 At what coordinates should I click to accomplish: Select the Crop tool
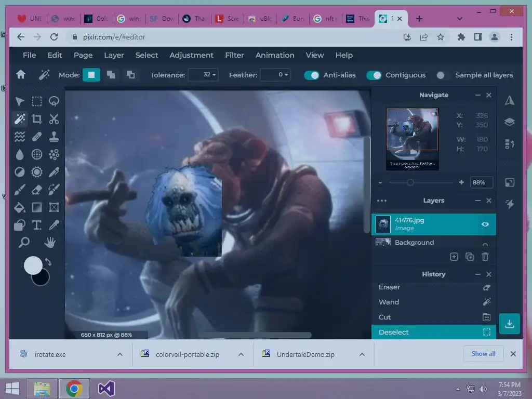[37, 119]
